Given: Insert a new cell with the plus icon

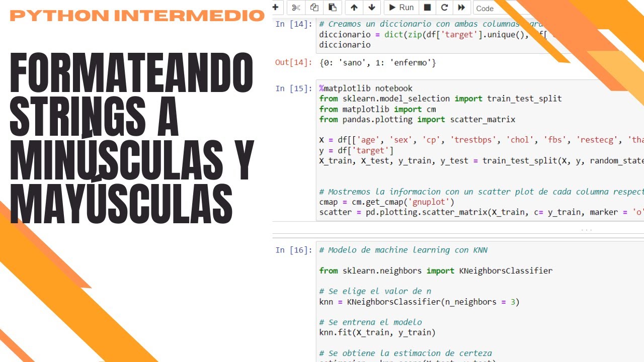Looking at the screenshot, I should (x=275, y=7).
